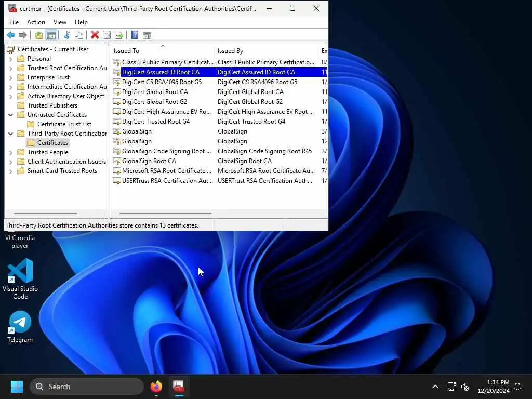The image size is (532, 399).
Task: Select DigiCert Trusted Root G4 row
Action: pyautogui.click(x=219, y=122)
